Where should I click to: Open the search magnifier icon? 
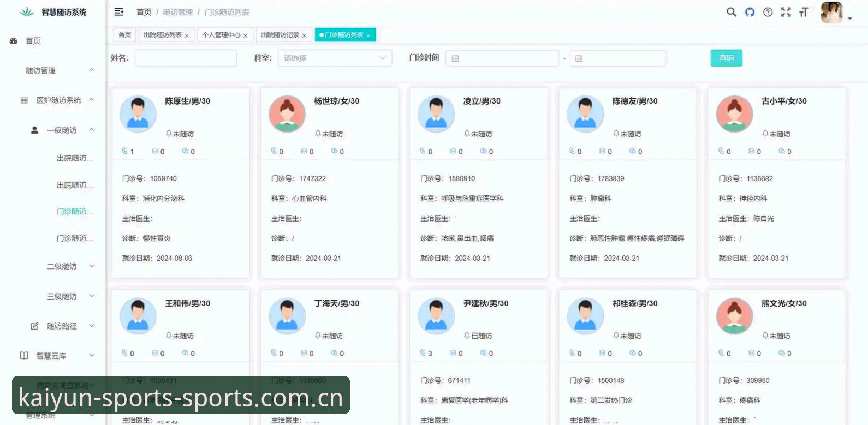(731, 12)
